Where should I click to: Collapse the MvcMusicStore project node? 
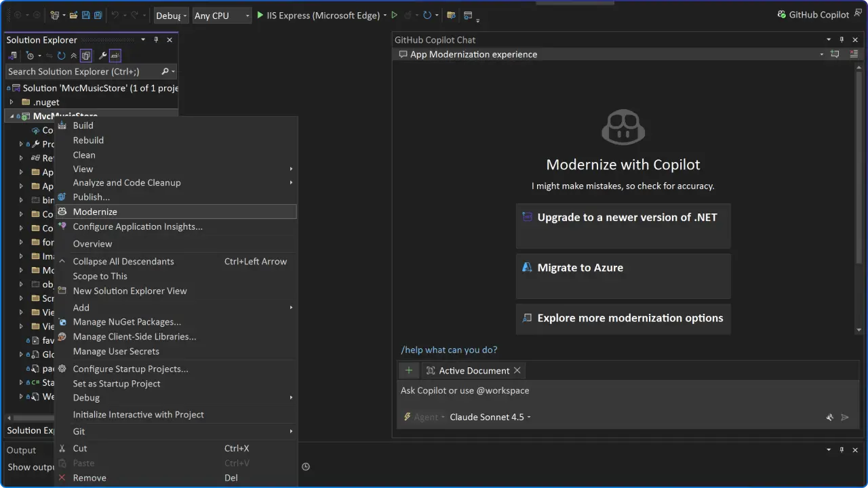point(12,117)
